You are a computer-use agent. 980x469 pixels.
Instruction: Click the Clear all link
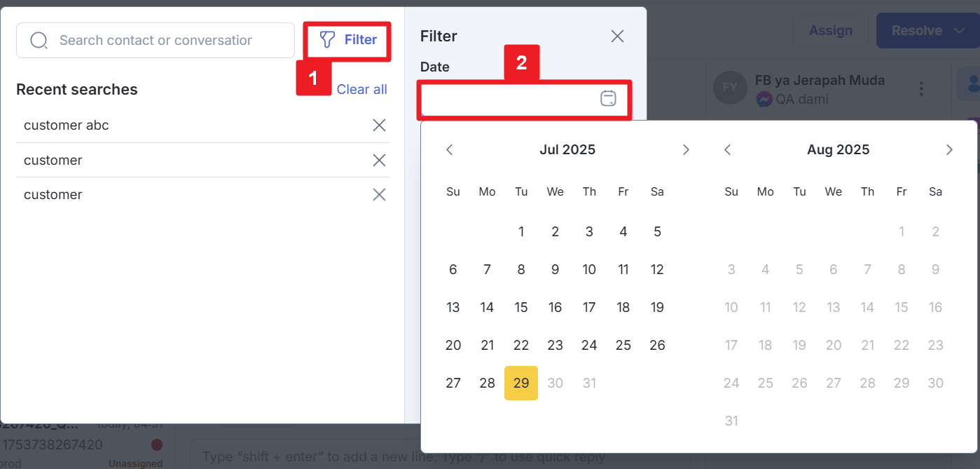(x=362, y=90)
